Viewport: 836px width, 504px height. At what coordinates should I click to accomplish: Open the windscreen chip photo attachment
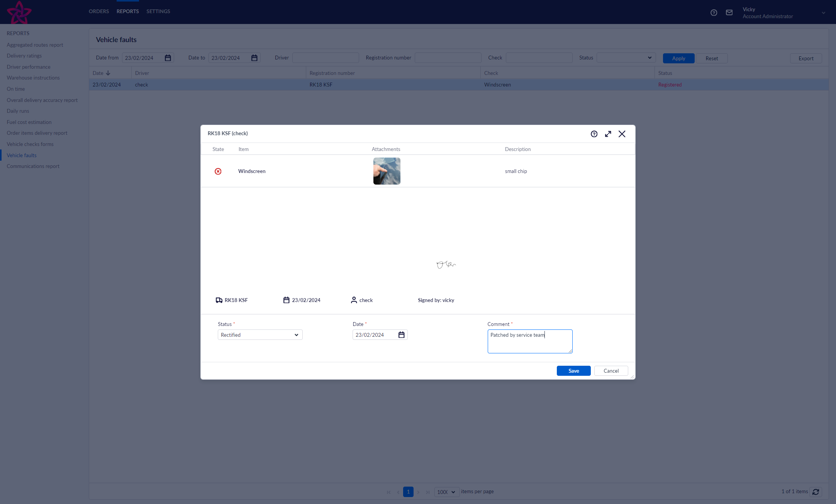387,171
